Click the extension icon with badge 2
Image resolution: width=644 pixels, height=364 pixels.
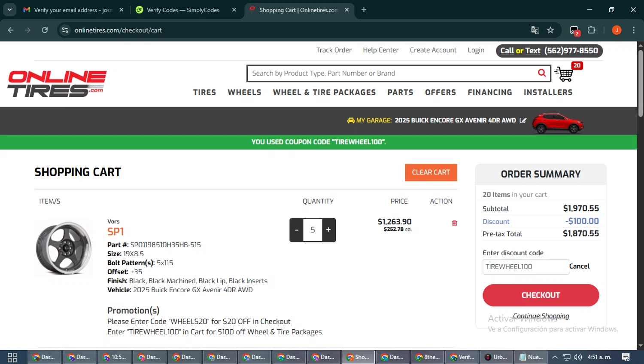click(x=574, y=31)
